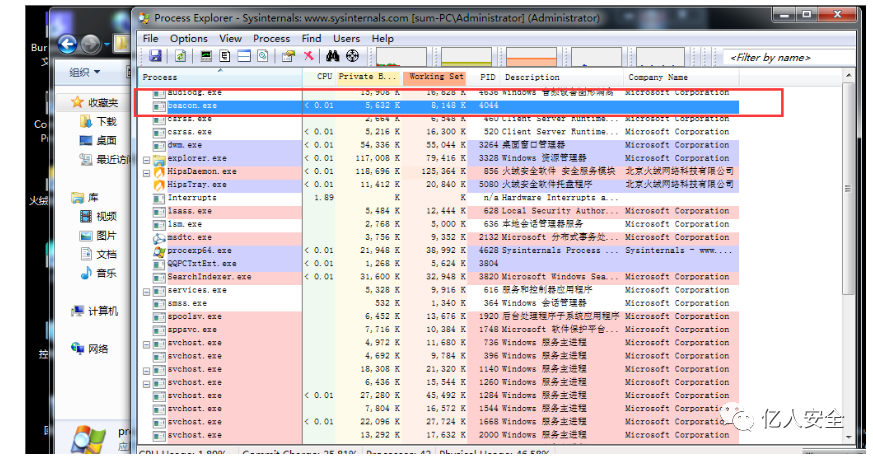
Task: Open 下载 folder in Explorer sidebar
Action: click(99, 121)
